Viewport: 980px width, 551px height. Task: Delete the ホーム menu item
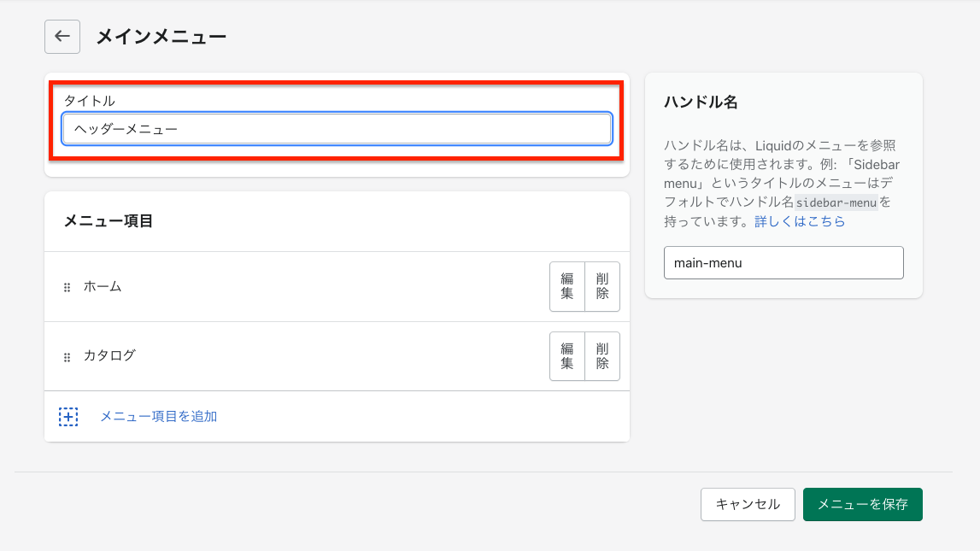click(x=602, y=286)
